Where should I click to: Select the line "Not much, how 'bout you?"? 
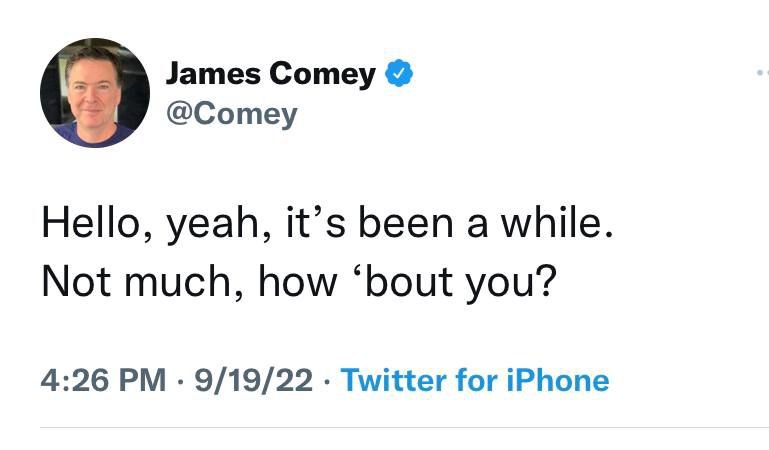(299, 282)
